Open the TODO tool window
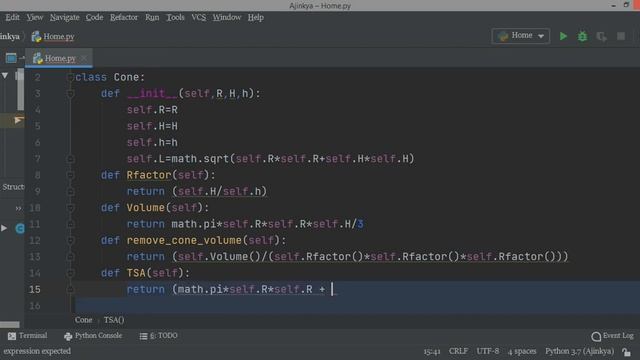The image size is (640, 360). [x=158, y=336]
